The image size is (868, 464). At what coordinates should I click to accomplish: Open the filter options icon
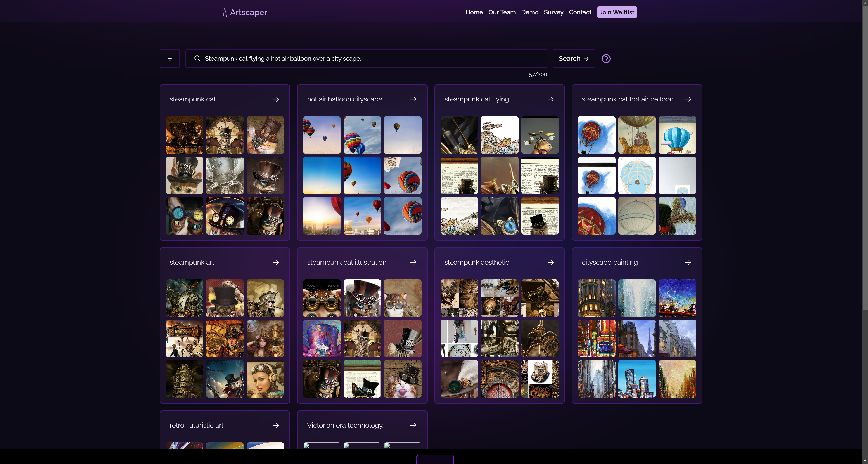point(169,59)
